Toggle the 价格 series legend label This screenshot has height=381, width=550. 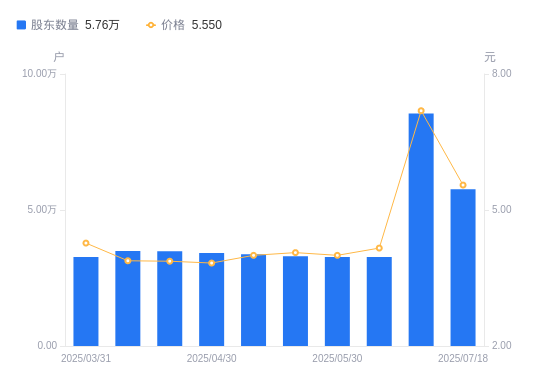click(173, 25)
